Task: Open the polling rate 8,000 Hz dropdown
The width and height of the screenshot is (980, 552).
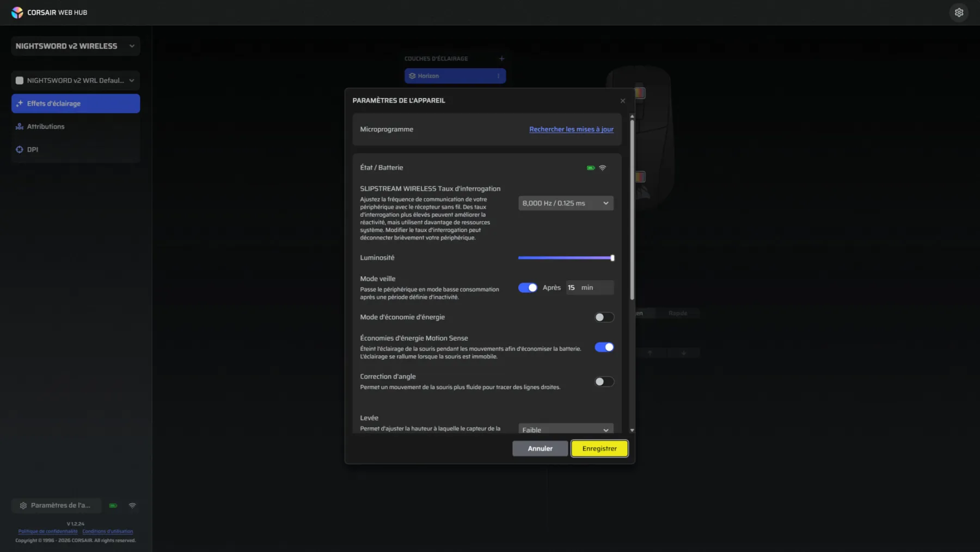Action: click(x=566, y=203)
